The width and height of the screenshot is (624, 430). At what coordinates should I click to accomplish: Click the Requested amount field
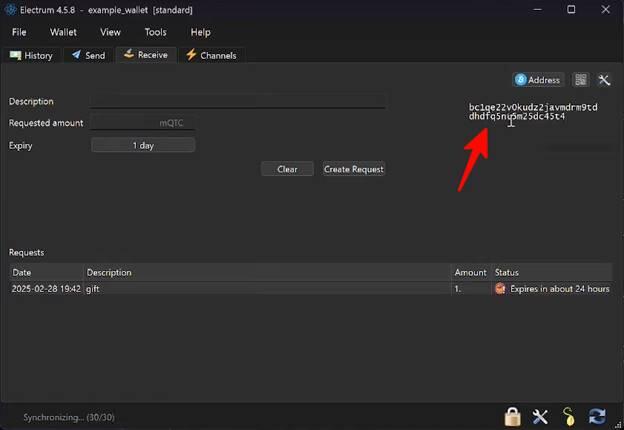point(143,123)
